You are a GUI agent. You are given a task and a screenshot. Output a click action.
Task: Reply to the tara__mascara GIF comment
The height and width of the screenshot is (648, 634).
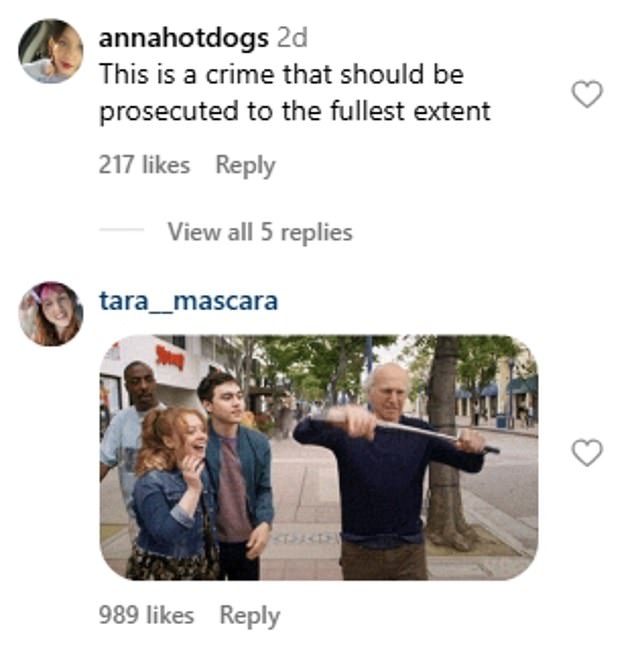(250, 616)
